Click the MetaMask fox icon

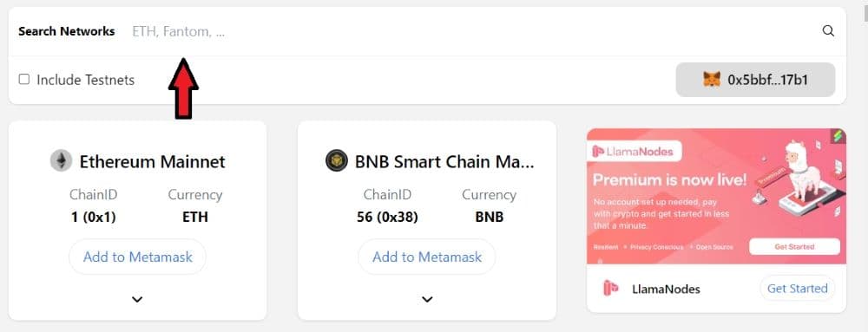coord(712,80)
